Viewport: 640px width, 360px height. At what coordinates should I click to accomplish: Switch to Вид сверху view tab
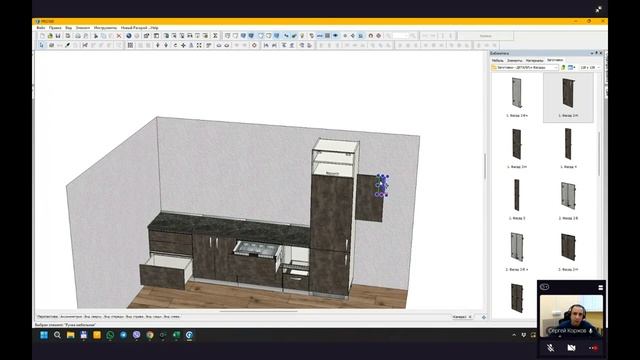(x=93, y=317)
